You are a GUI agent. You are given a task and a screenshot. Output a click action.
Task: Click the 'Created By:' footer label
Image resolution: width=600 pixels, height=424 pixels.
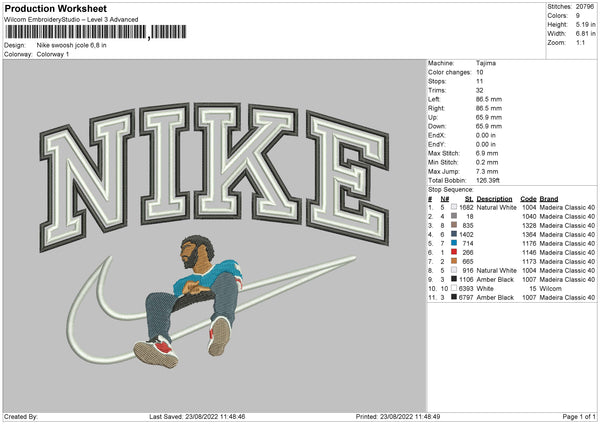(x=21, y=416)
